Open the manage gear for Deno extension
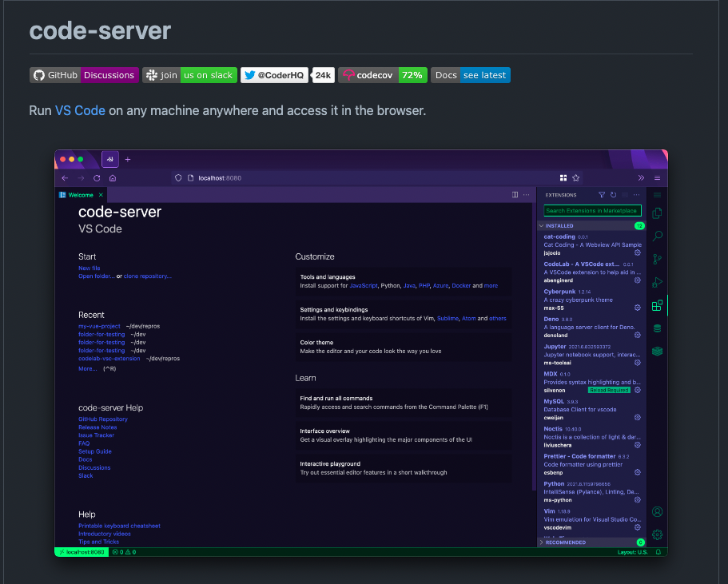 click(x=638, y=335)
